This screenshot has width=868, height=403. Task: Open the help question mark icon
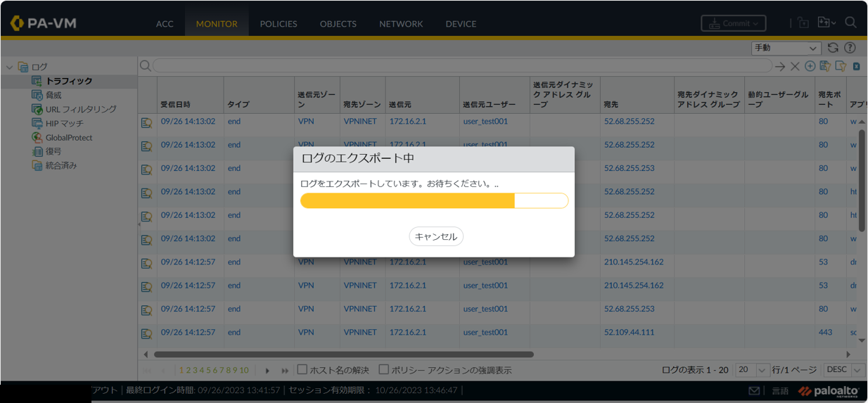(850, 48)
